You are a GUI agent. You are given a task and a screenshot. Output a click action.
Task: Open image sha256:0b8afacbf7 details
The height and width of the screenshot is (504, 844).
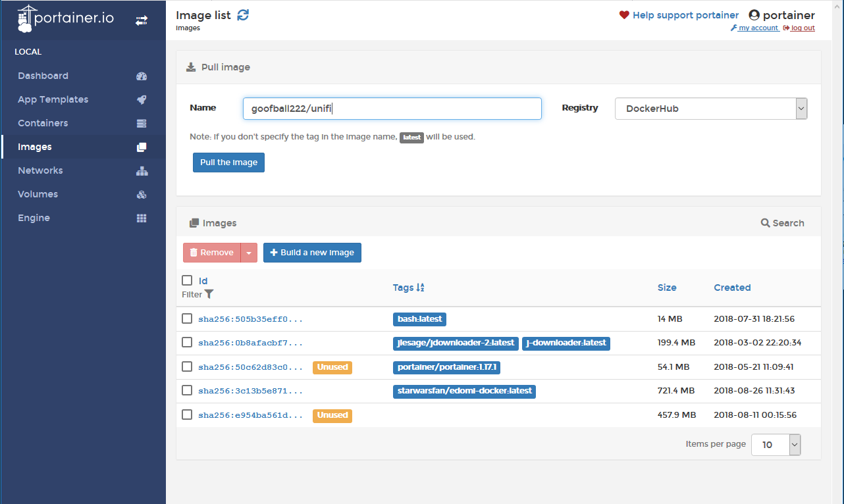tap(251, 343)
